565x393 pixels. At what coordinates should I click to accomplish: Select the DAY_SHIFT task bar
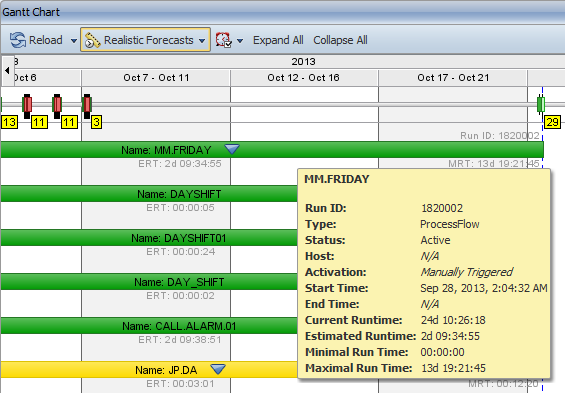coord(149,282)
